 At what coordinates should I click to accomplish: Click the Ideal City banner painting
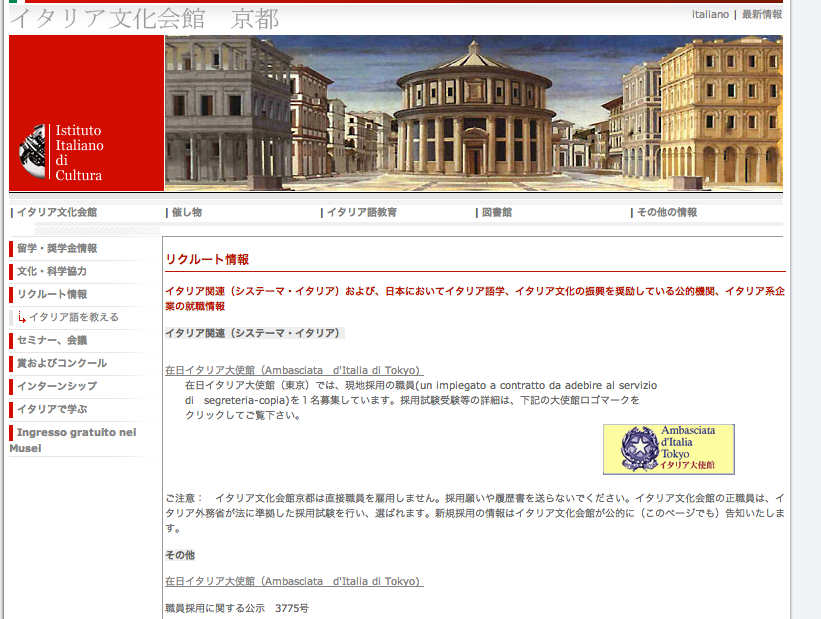coord(474,113)
